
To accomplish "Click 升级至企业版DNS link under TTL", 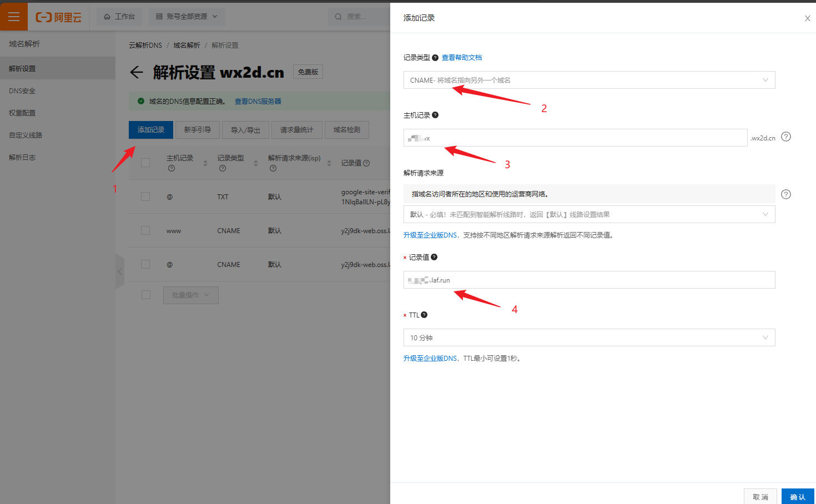I will pyautogui.click(x=430, y=359).
